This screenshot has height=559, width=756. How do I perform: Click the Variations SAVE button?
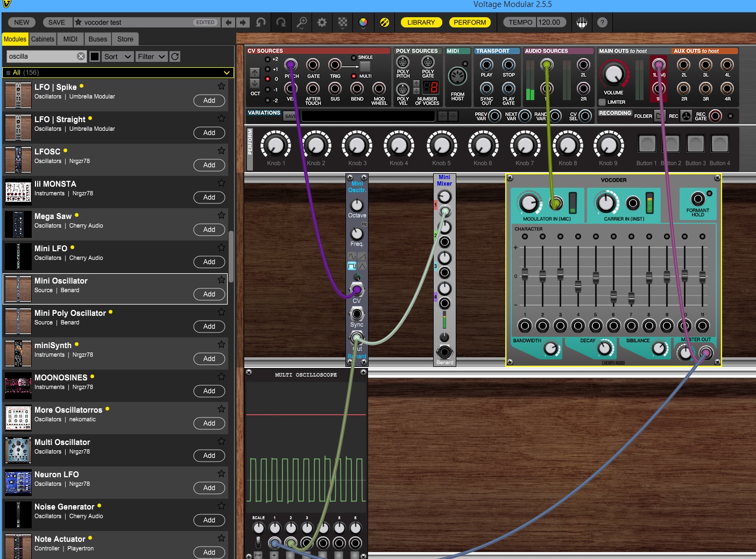point(291,116)
